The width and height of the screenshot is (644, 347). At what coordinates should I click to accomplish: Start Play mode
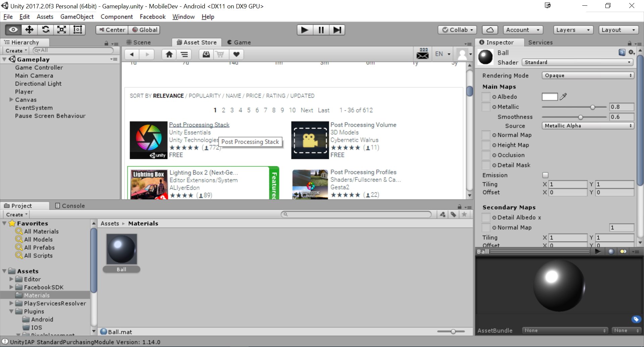pyautogui.click(x=305, y=30)
